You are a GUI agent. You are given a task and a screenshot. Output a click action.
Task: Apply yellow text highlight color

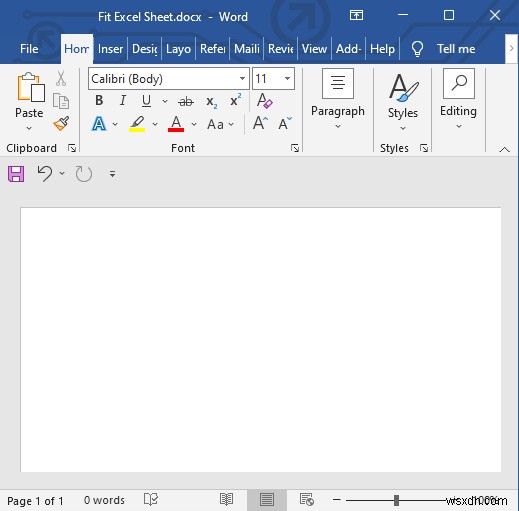coord(137,124)
